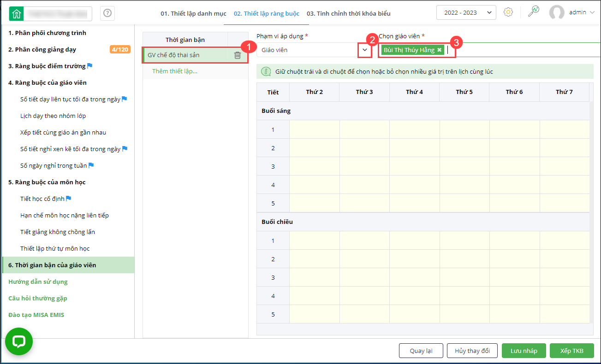The image size is (601, 364).
Task: Select the 02. Thiết lập ràng buộc tab
Action: tap(267, 13)
